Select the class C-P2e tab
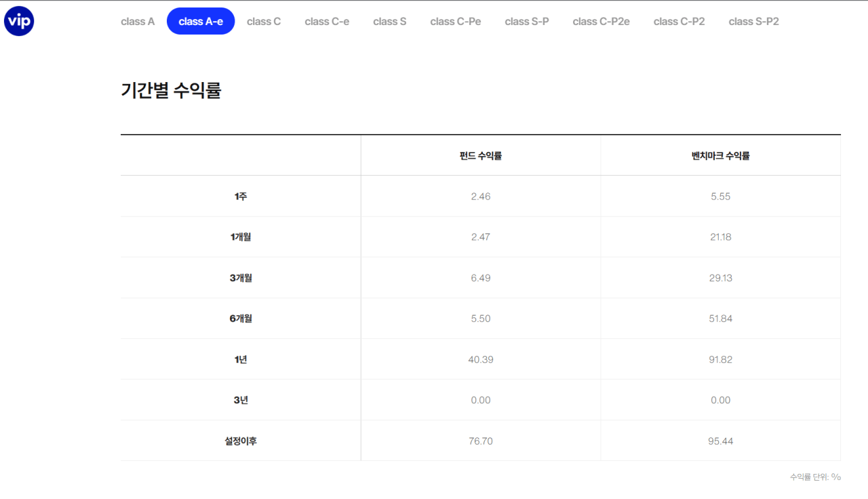 [x=601, y=21]
